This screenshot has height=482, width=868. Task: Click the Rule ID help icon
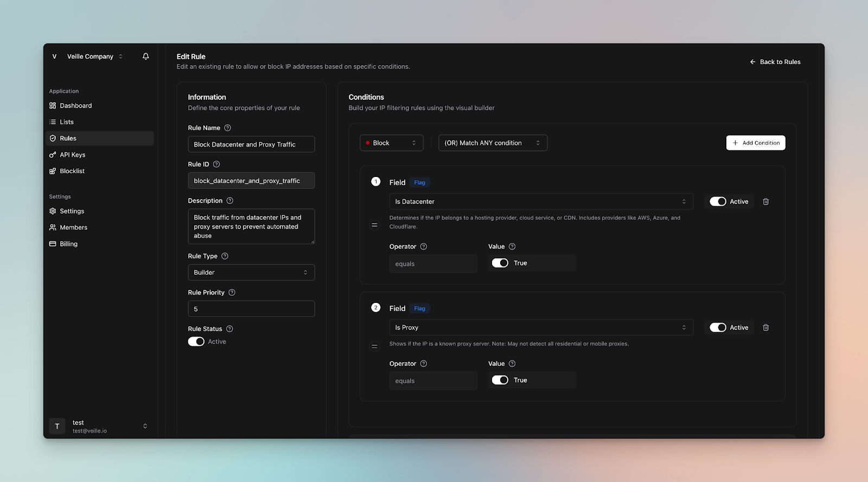pyautogui.click(x=216, y=164)
